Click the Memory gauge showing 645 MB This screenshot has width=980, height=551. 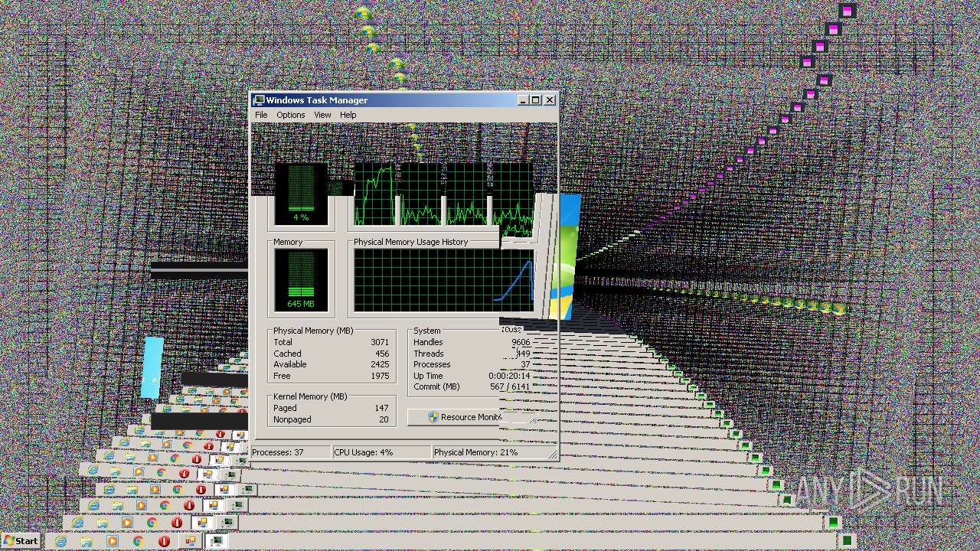(301, 280)
